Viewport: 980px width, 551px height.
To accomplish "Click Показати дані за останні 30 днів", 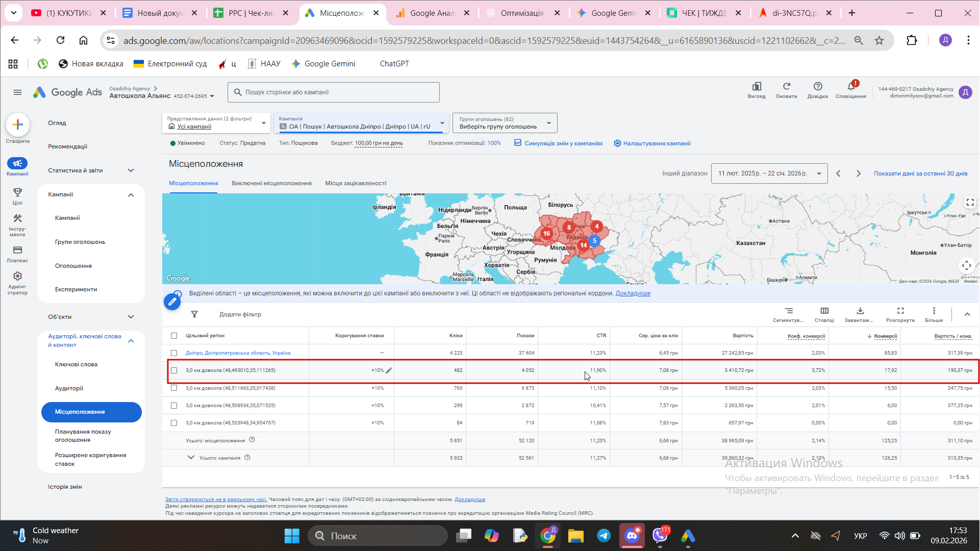I will pos(920,173).
